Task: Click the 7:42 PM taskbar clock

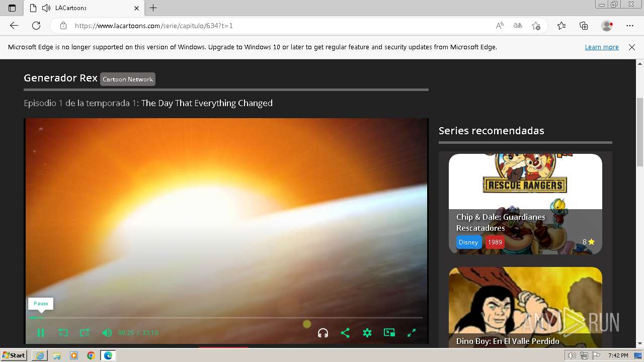Action: 618,355
